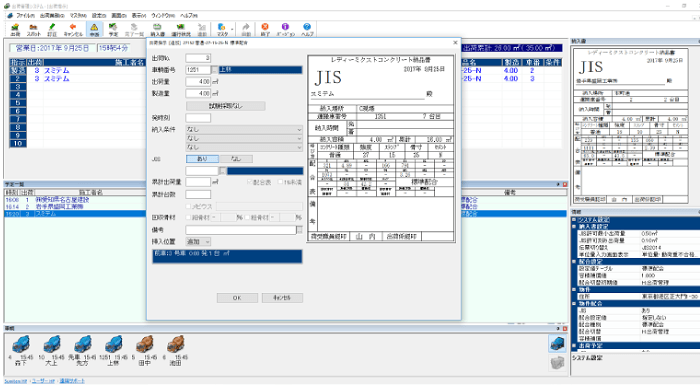Open the ファイル menu

pyautogui.click(x=25, y=16)
